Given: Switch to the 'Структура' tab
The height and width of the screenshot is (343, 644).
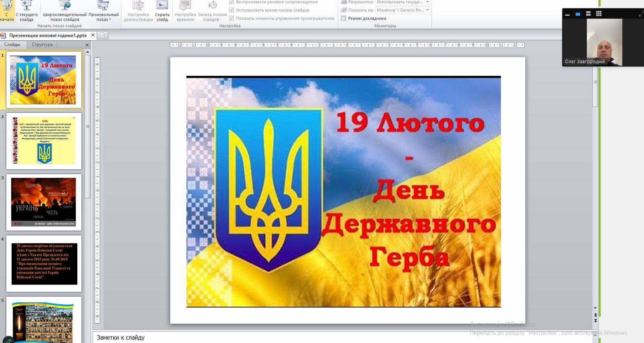Looking at the screenshot, I should tap(42, 44).
